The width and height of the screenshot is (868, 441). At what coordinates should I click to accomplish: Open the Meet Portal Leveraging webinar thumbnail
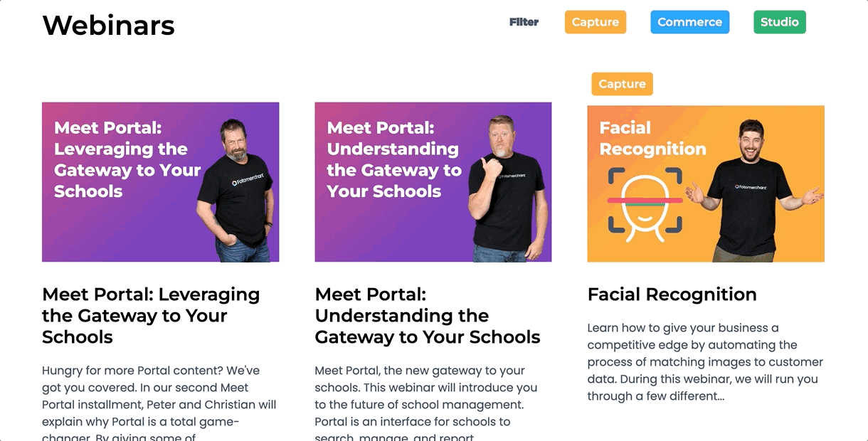pos(161,182)
